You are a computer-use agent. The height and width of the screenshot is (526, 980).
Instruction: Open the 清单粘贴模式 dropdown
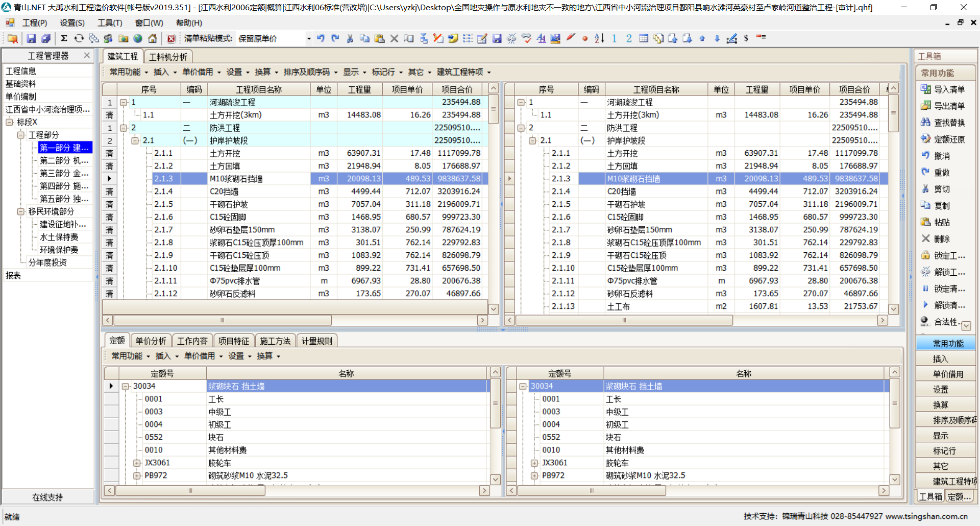pos(309,39)
